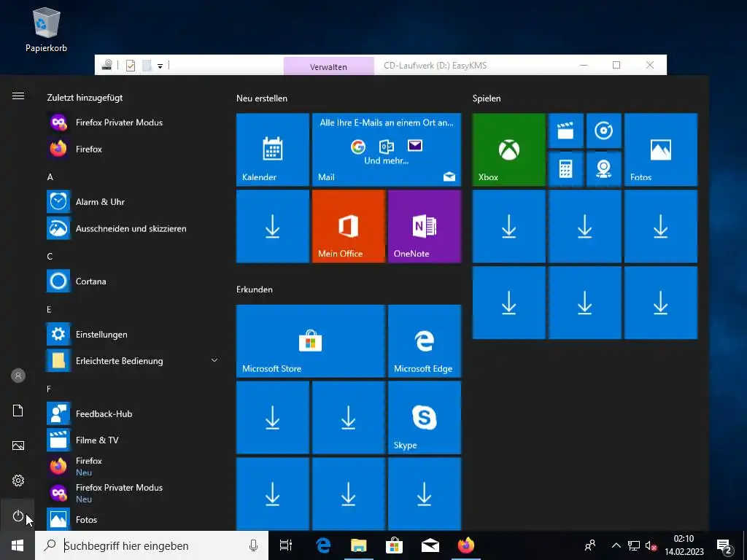Click the power button in Start sidebar
The width and height of the screenshot is (747, 560).
(18, 516)
